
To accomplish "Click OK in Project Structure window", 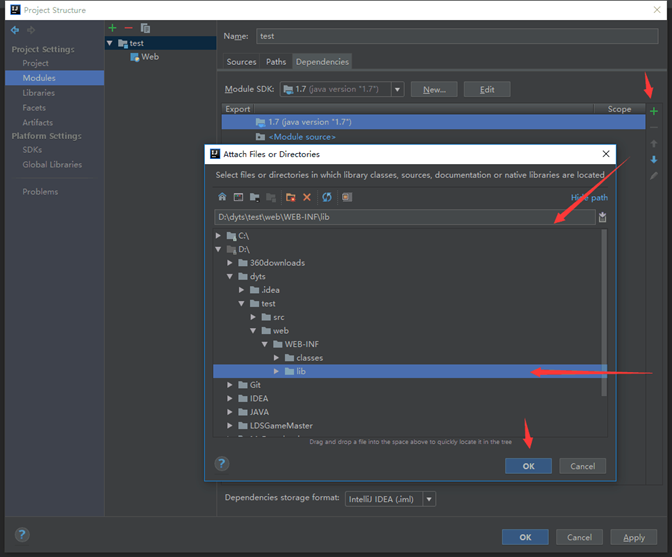I will [x=525, y=537].
